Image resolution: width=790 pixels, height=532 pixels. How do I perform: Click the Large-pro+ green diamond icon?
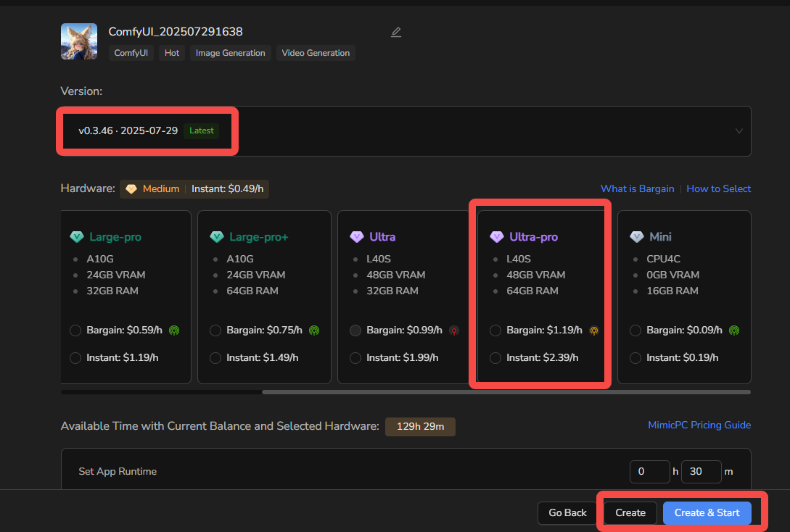tap(217, 236)
